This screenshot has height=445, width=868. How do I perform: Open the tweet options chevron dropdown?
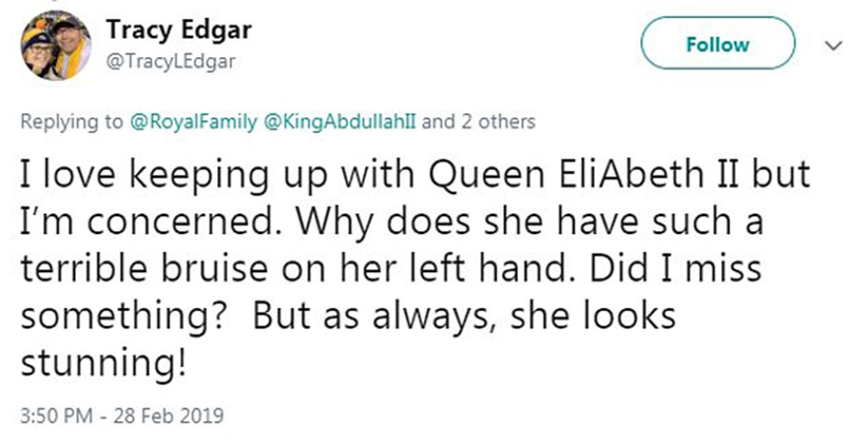[833, 45]
